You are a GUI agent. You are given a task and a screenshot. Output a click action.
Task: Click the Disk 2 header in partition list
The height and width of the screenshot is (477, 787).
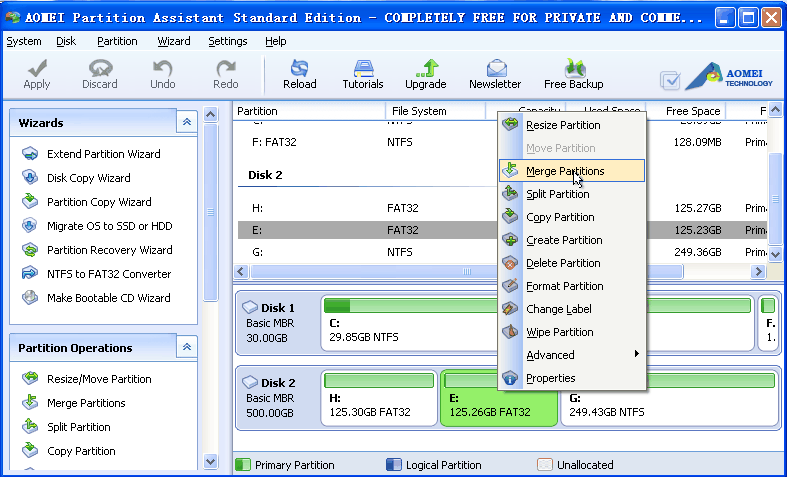tap(266, 175)
